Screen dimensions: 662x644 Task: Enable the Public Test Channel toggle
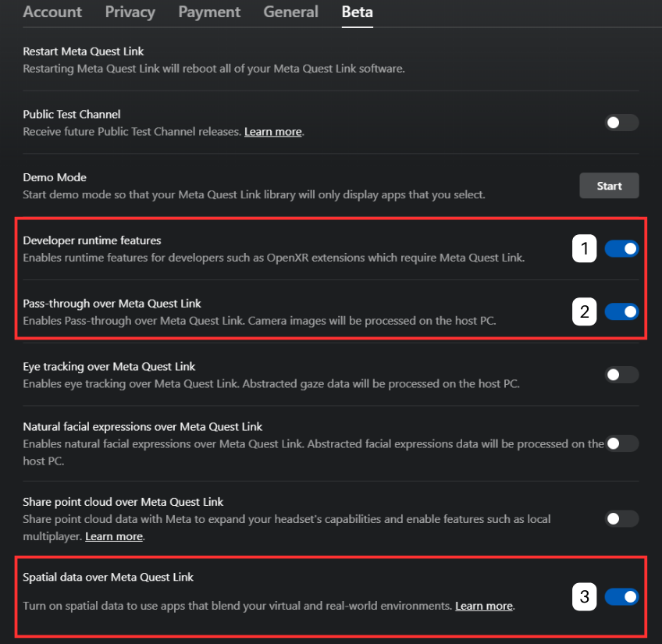(x=621, y=123)
